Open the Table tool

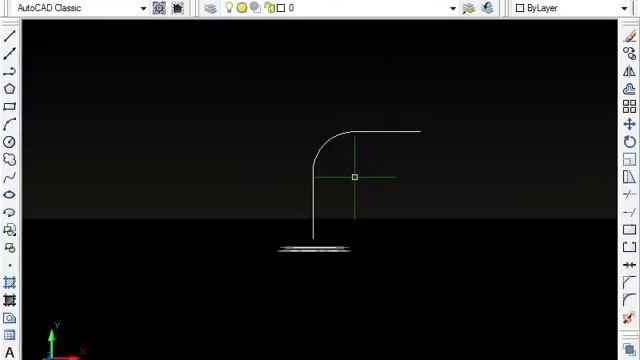9,336
